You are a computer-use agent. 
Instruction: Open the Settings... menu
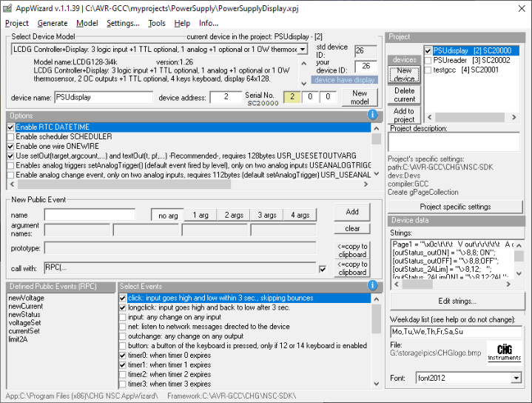pyautogui.click(x=123, y=23)
